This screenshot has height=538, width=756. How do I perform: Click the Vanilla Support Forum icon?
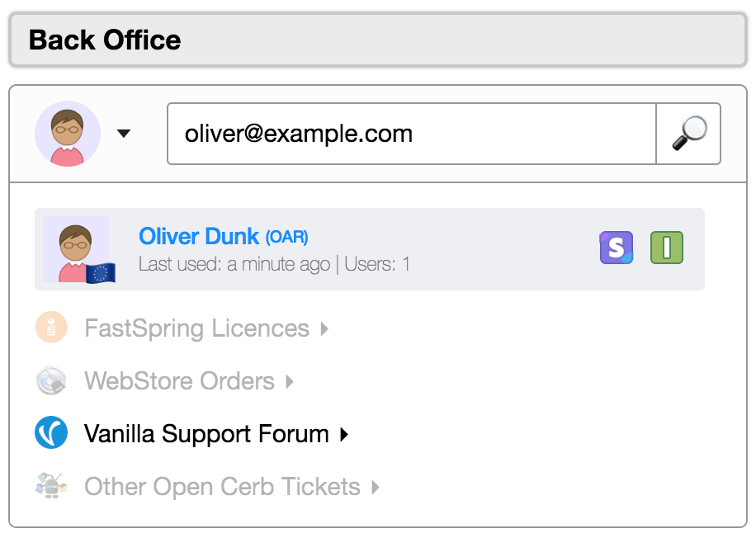(x=51, y=433)
